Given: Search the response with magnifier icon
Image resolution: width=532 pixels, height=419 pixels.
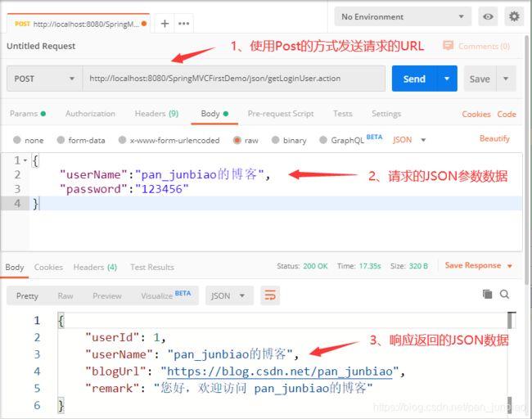Looking at the screenshot, I should 504,295.
